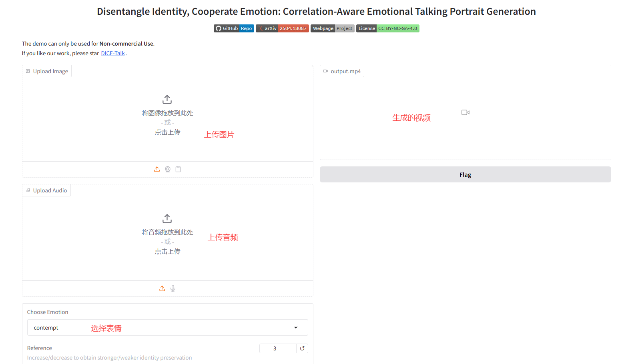The height and width of the screenshot is (364, 644).
Task: Click the image upload source icon
Action: [x=157, y=169]
